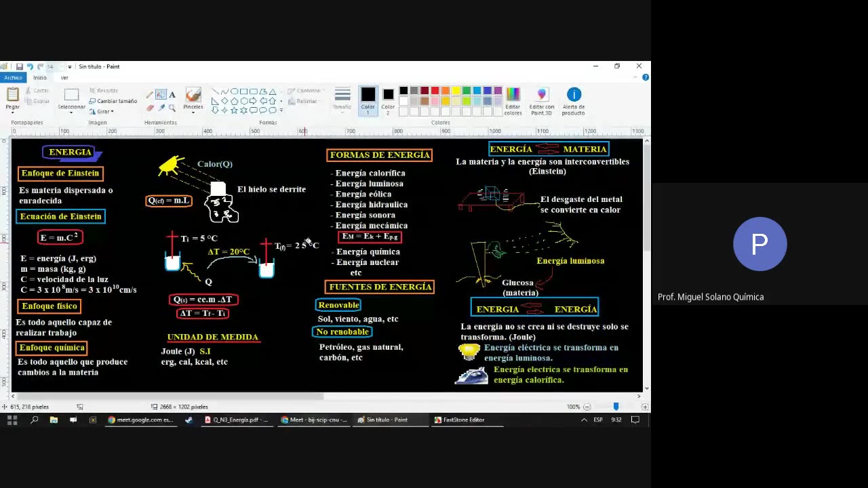Click the Save icon in Paint's quick access toolbar
Screen dimensions: 868x488
(20, 66)
